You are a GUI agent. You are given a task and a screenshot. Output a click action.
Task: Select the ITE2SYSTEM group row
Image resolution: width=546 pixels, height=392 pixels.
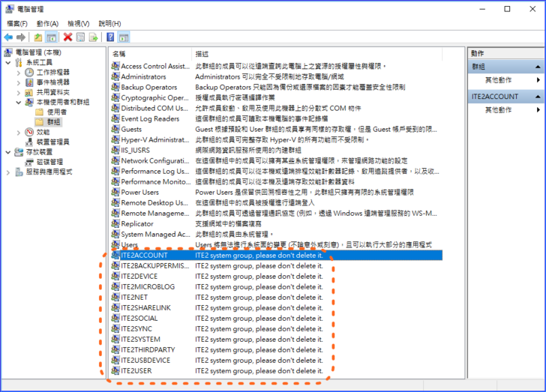tap(277, 339)
